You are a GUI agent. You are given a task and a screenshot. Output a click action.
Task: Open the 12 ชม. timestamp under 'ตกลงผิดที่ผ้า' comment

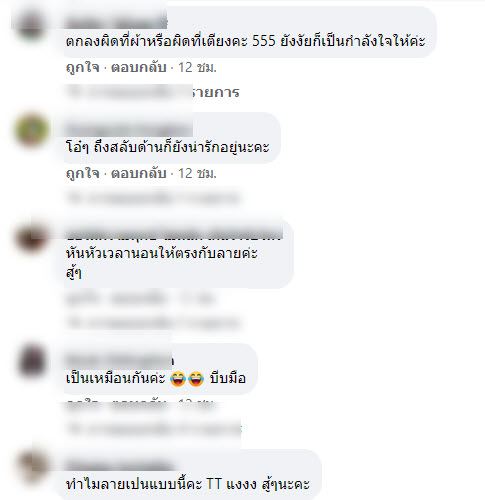point(197,68)
